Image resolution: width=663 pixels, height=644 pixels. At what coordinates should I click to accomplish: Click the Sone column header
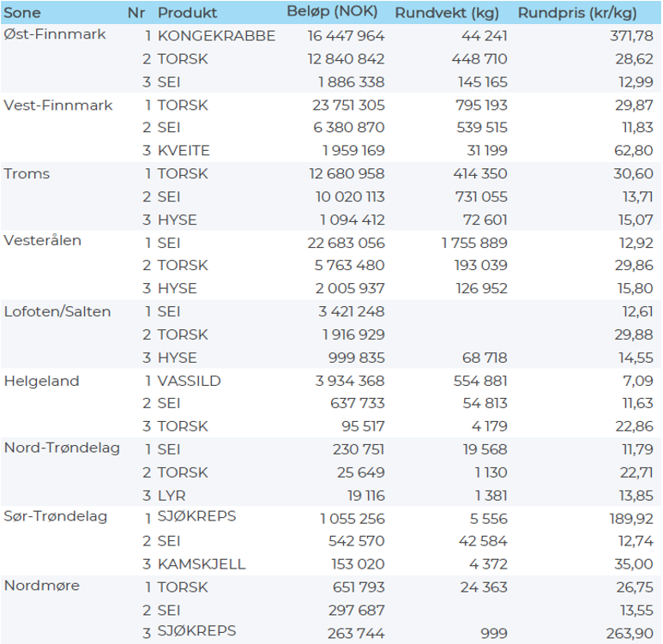click(x=22, y=14)
